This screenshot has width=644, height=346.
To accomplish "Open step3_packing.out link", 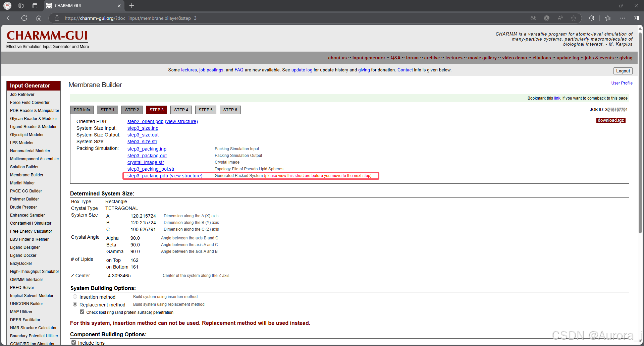I will click(x=147, y=156).
